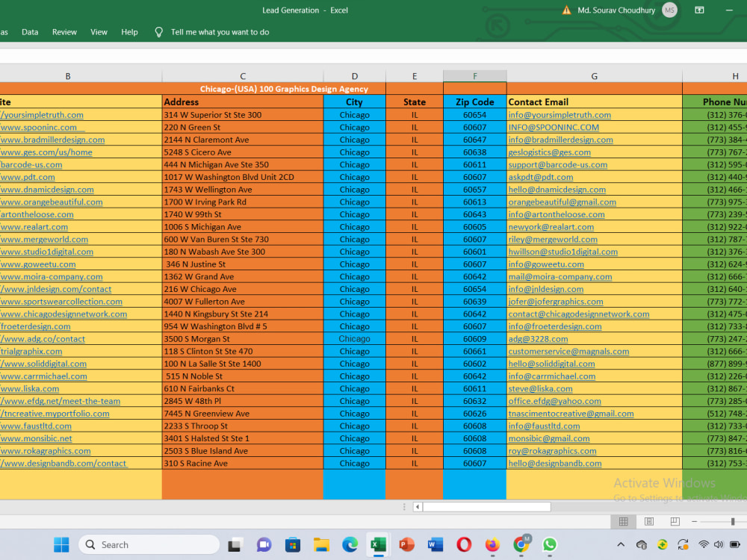
Task: Open the Wi-Fi network tray icon
Action: pyautogui.click(x=704, y=544)
